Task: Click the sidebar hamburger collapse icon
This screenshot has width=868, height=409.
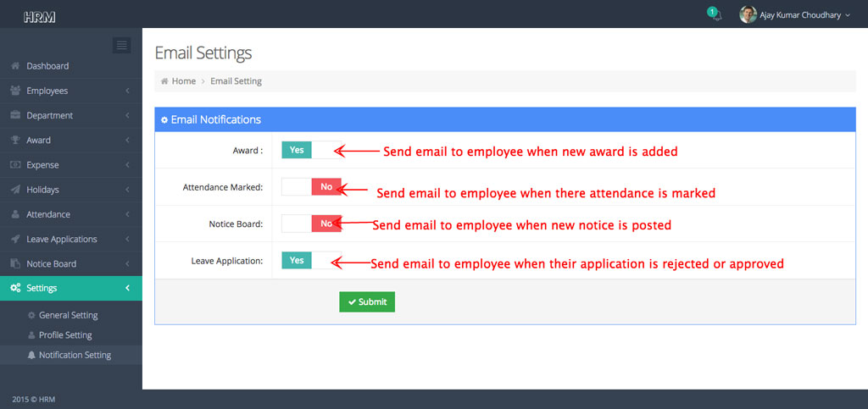Action: 122,46
